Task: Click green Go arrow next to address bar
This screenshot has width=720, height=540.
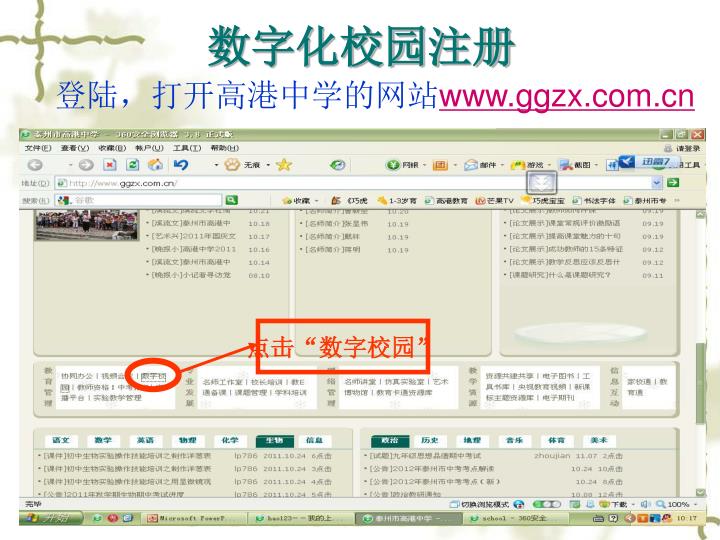Action: click(x=674, y=183)
